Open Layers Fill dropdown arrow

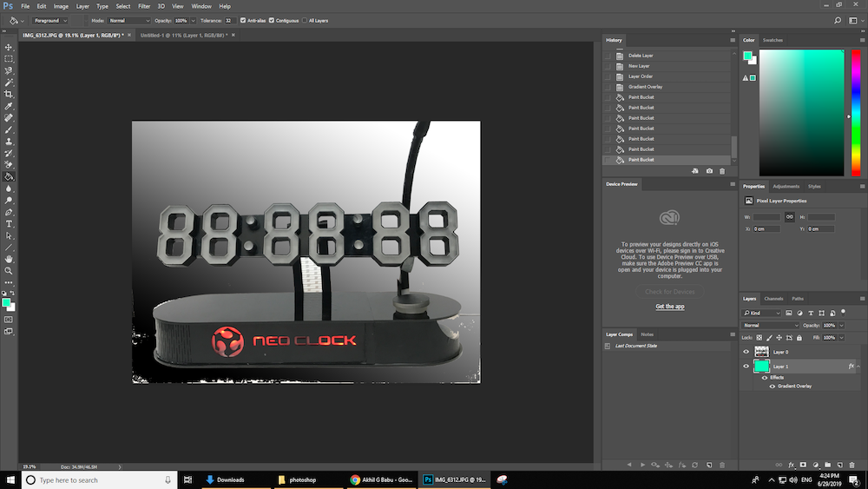[x=841, y=338]
